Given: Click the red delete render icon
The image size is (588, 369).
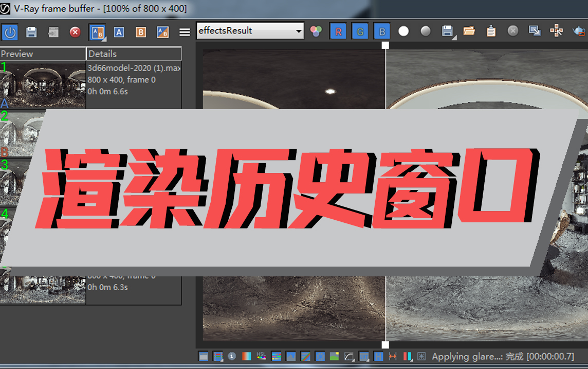Looking at the screenshot, I should [75, 32].
